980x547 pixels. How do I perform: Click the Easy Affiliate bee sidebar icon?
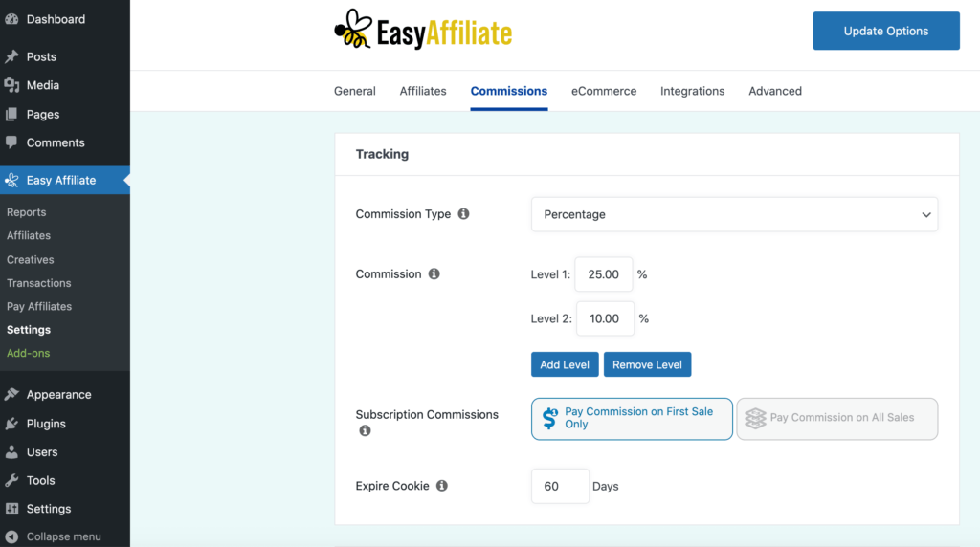click(x=11, y=181)
